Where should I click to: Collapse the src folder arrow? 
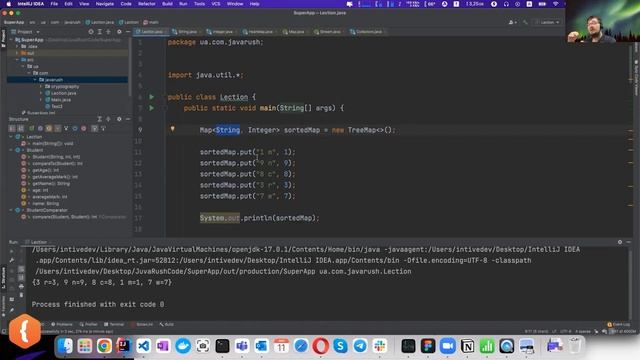pos(17,60)
